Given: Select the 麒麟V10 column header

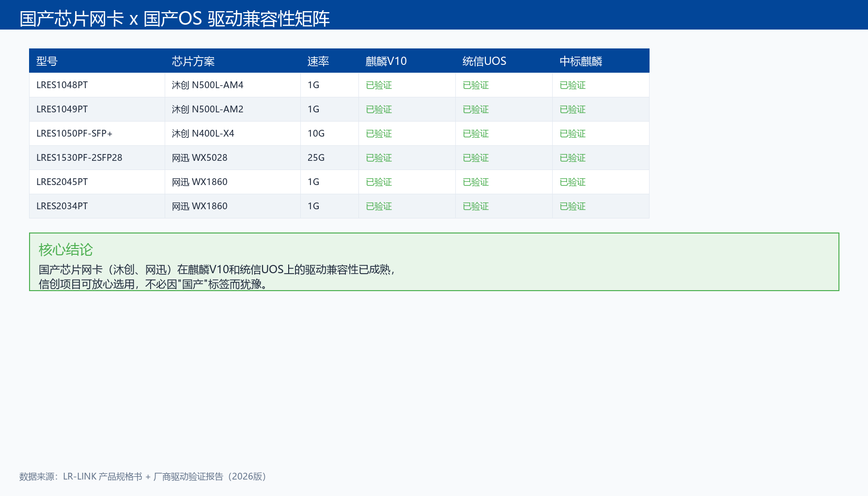Looking at the screenshot, I should coord(407,61).
